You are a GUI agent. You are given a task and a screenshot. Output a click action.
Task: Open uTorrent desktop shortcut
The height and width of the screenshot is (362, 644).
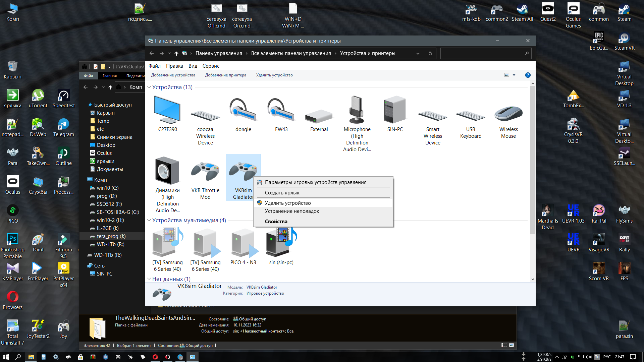(38, 99)
